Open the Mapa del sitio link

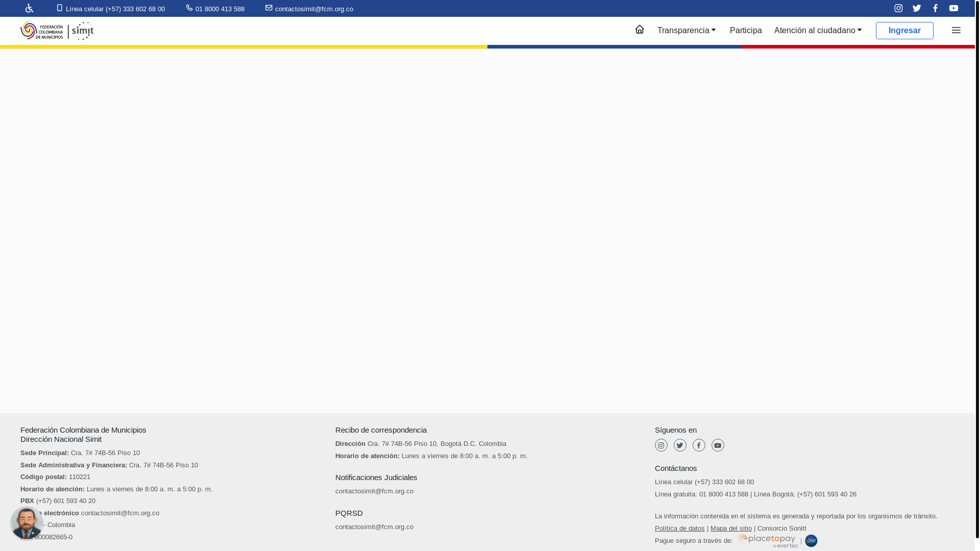coord(731,529)
